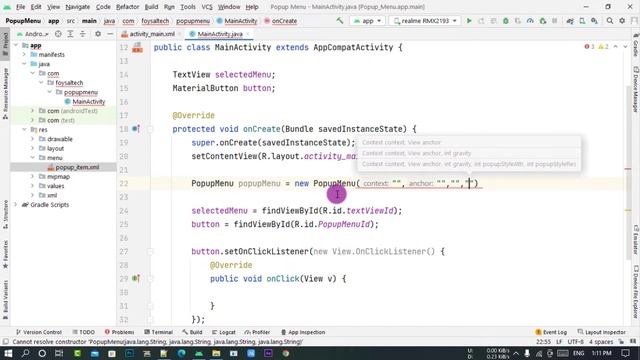
Task: Click Project panel options gear icon
Action: [x=98, y=34]
